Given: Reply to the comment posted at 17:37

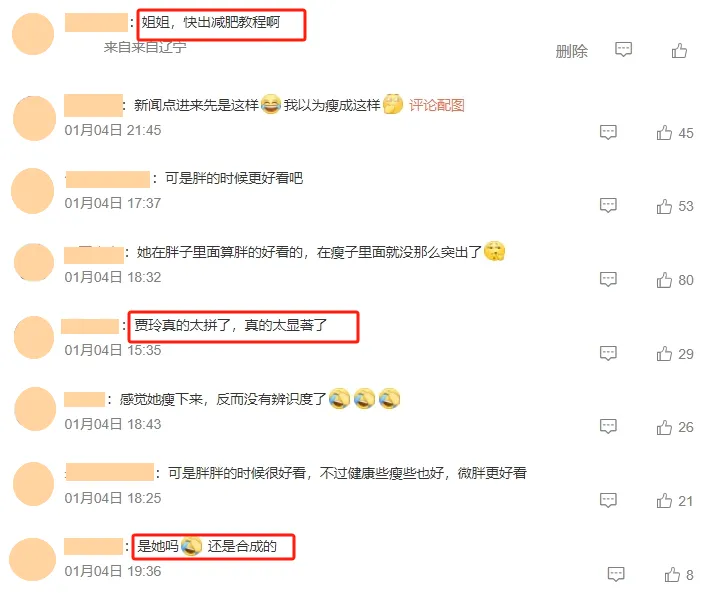Looking at the screenshot, I should pos(608,205).
